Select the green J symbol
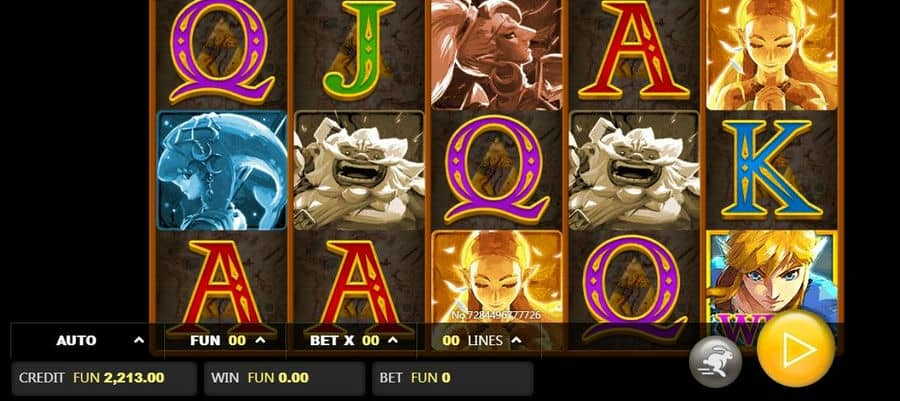The height and width of the screenshot is (401, 900). 359,50
